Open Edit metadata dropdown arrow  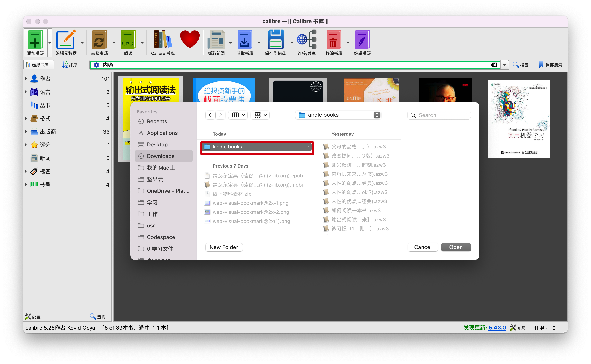coord(82,43)
